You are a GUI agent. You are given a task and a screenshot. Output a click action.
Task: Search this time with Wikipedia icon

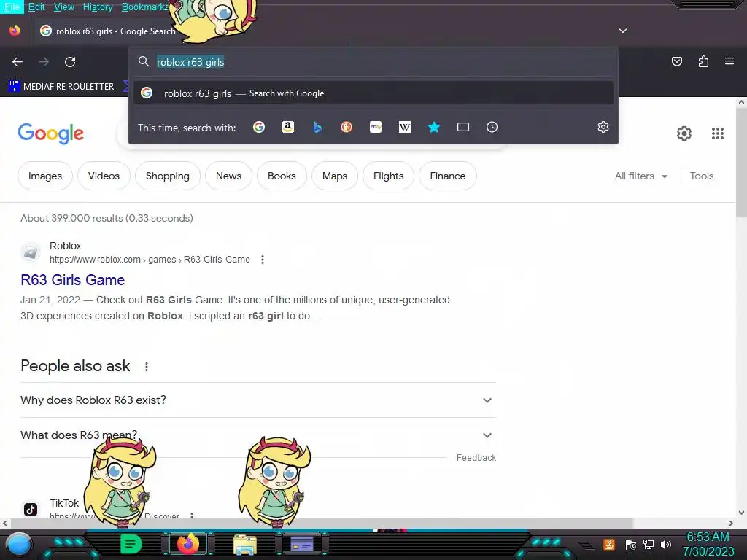404,127
